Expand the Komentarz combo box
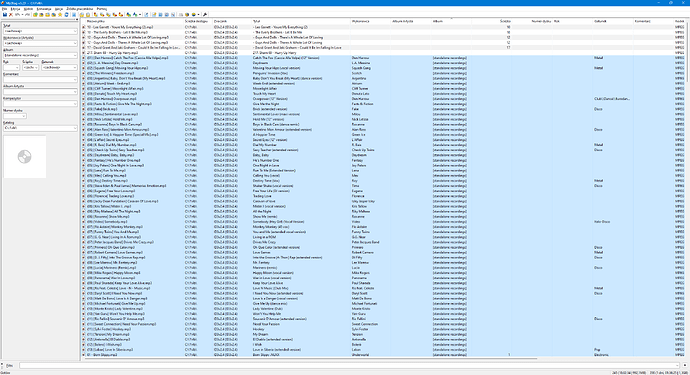Viewport: 690px width, 375px height. click(x=75, y=80)
